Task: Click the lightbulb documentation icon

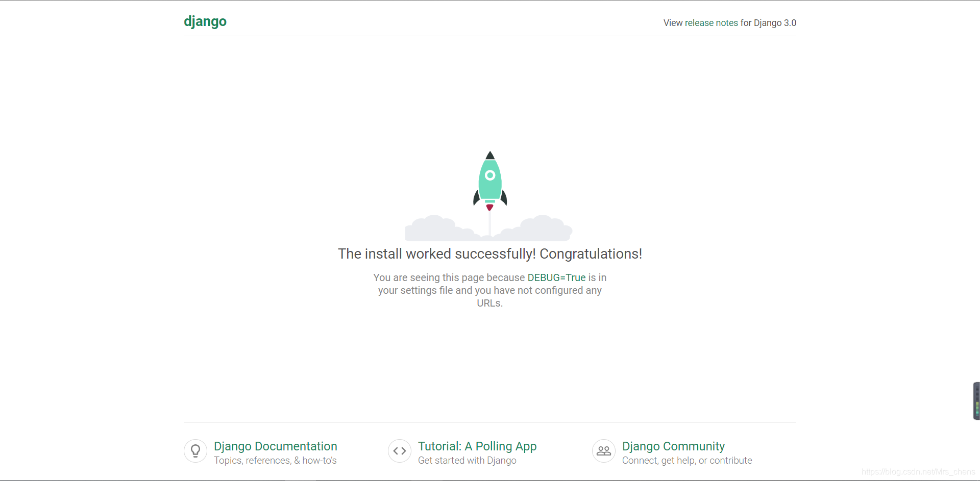Action: click(195, 451)
